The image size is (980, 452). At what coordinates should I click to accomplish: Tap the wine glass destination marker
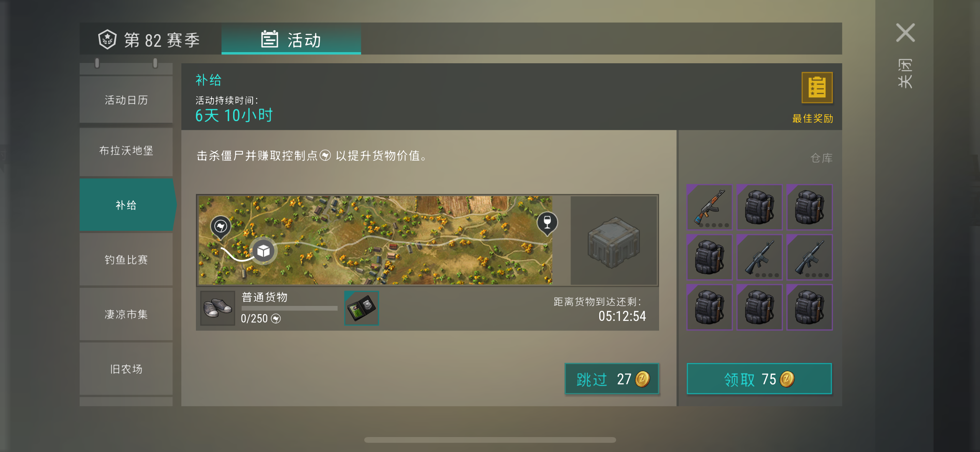point(547,223)
